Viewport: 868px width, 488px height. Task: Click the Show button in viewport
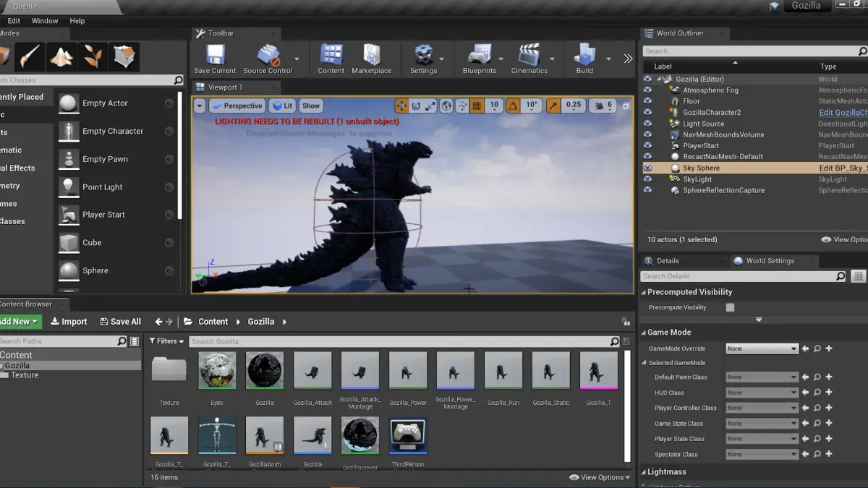(311, 106)
